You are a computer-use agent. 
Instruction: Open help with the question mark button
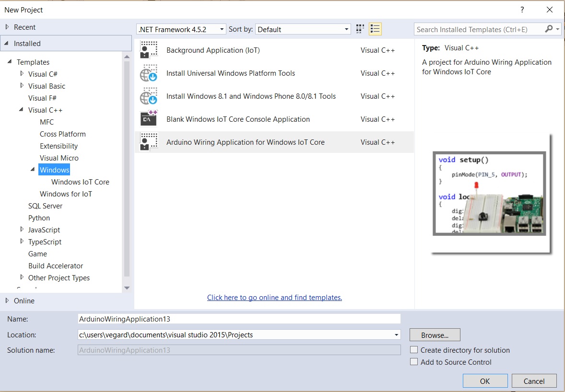[x=522, y=10]
